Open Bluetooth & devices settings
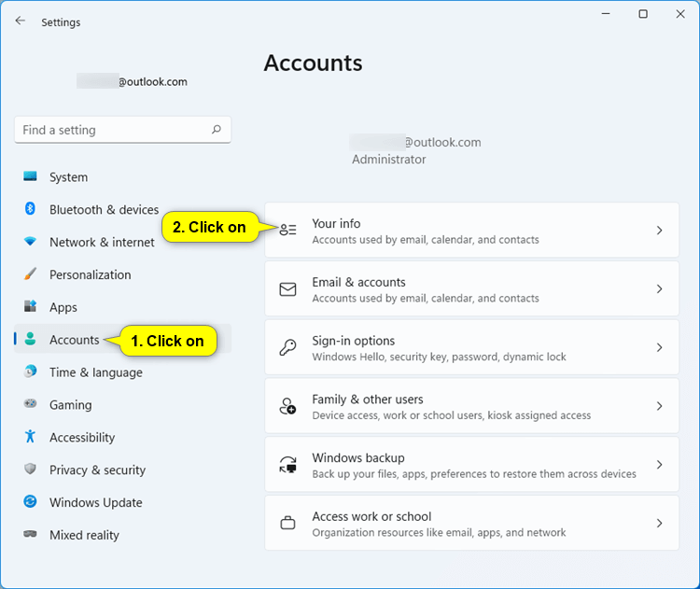This screenshot has width=700, height=589. click(123, 209)
